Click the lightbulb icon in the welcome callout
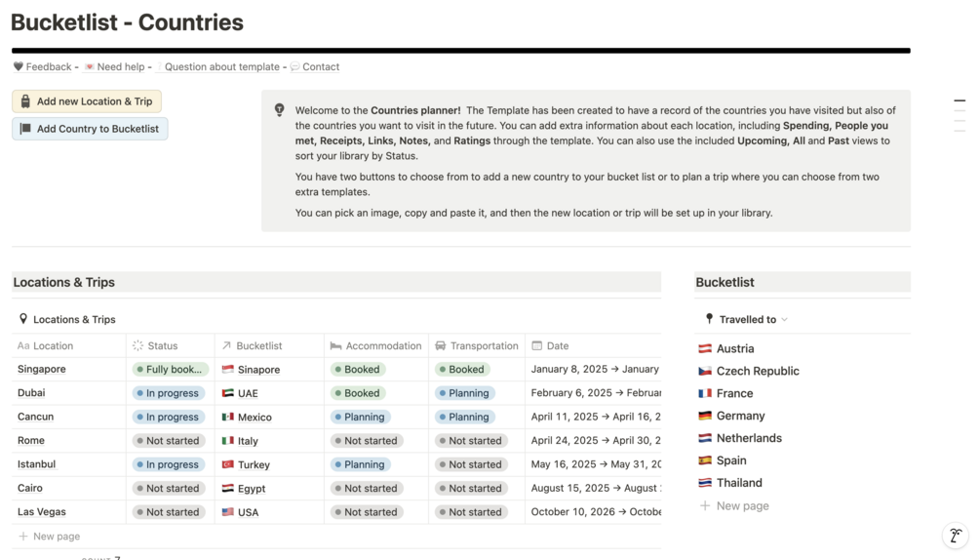This screenshot has height=560, width=980. pos(280,110)
